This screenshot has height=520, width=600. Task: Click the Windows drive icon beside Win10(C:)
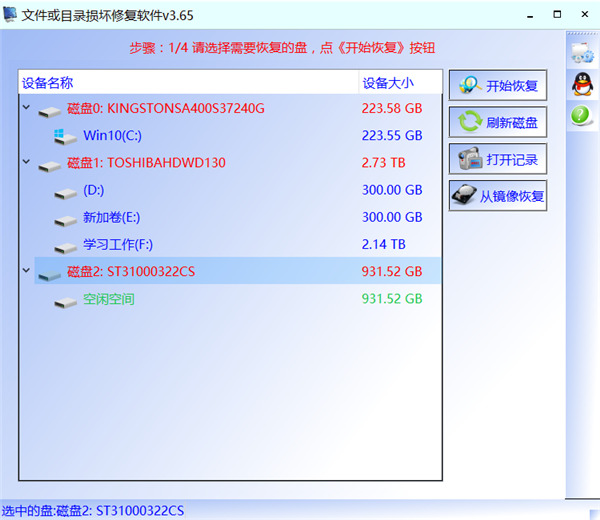click(x=65, y=137)
